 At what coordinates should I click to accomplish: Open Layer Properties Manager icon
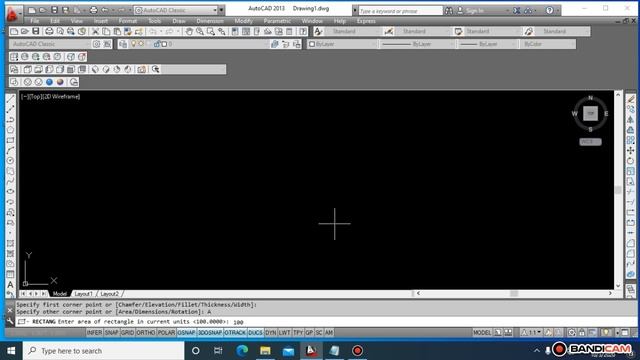(x=123, y=44)
